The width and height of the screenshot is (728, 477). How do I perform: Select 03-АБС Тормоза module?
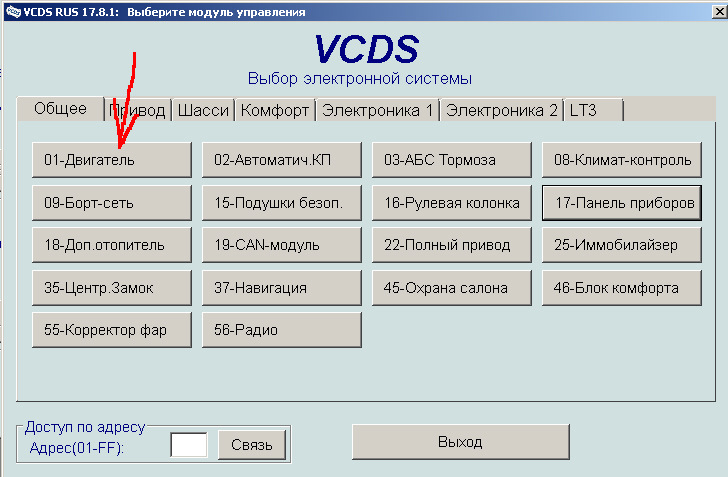[x=452, y=160]
